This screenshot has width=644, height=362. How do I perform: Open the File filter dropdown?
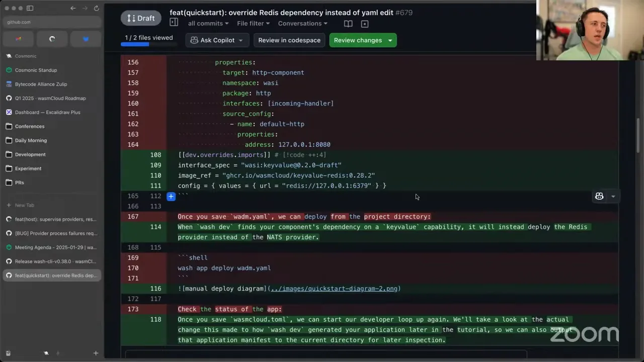tap(253, 24)
